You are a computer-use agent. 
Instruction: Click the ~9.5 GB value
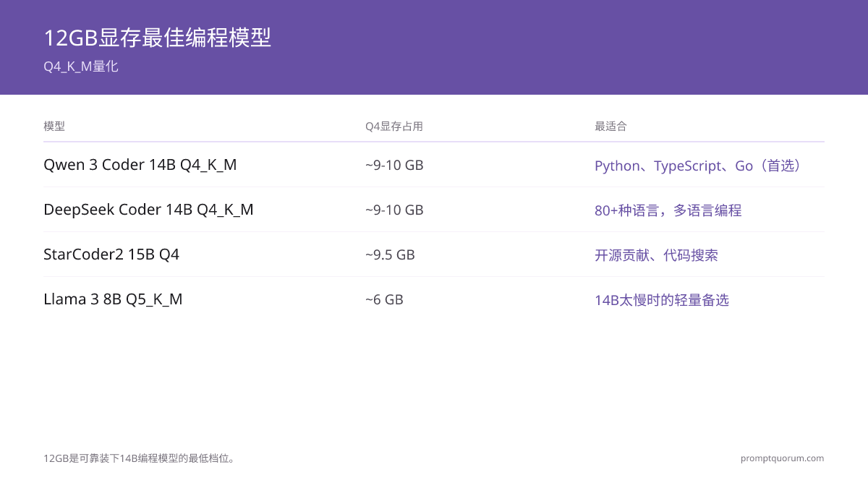pos(390,255)
